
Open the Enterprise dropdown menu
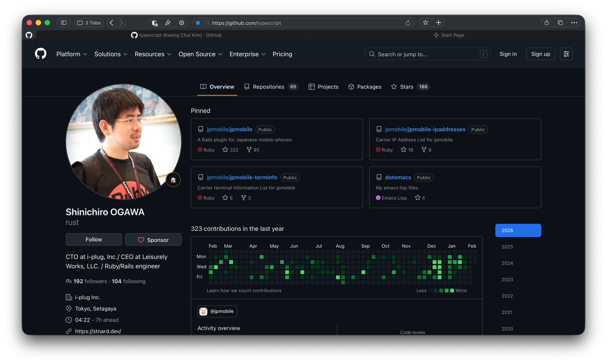(x=247, y=54)
